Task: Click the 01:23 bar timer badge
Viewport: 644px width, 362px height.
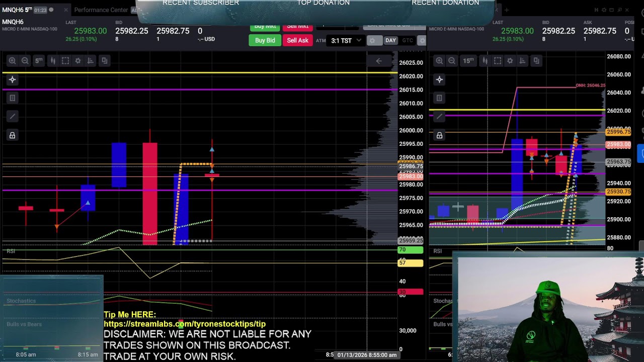Action: coord(40,10)
